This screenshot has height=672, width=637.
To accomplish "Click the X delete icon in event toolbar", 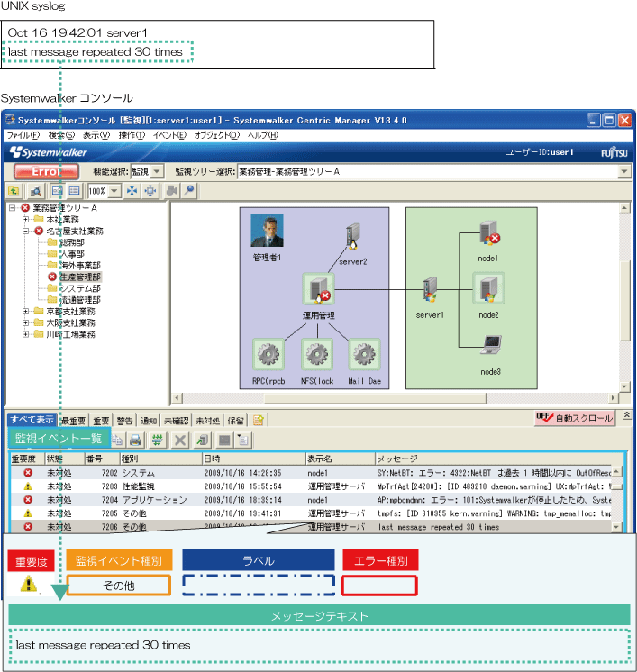I will (x=180, y=440).
